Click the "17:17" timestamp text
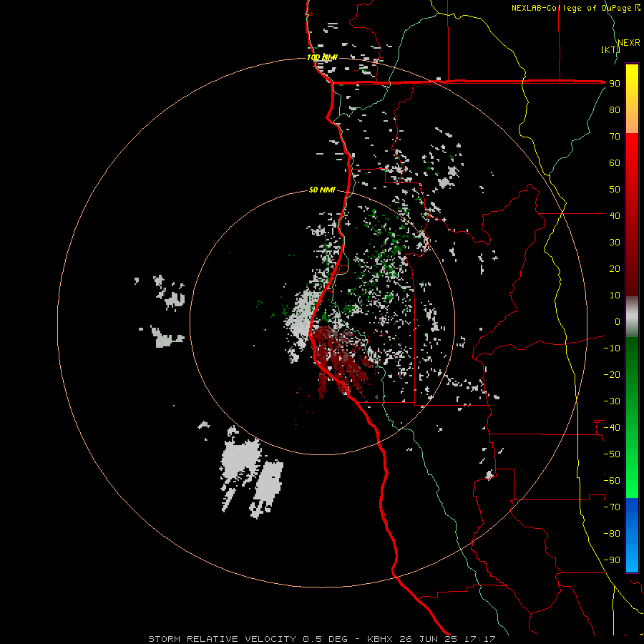Image resolution: width=644 pixels, height=644 pixels. (x=479, y=639)
